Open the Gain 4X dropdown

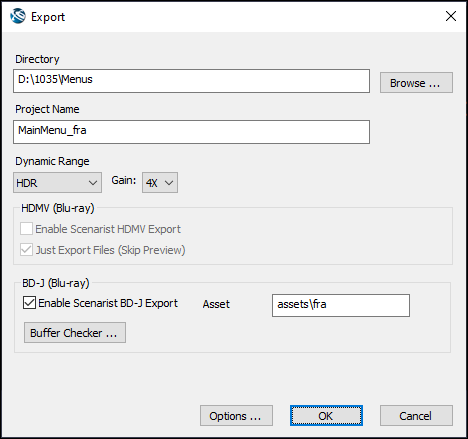(160, 183)
